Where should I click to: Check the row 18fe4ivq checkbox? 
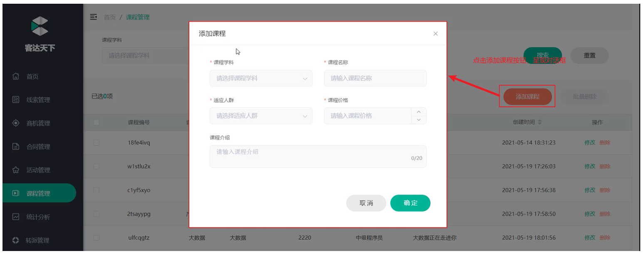97,143
